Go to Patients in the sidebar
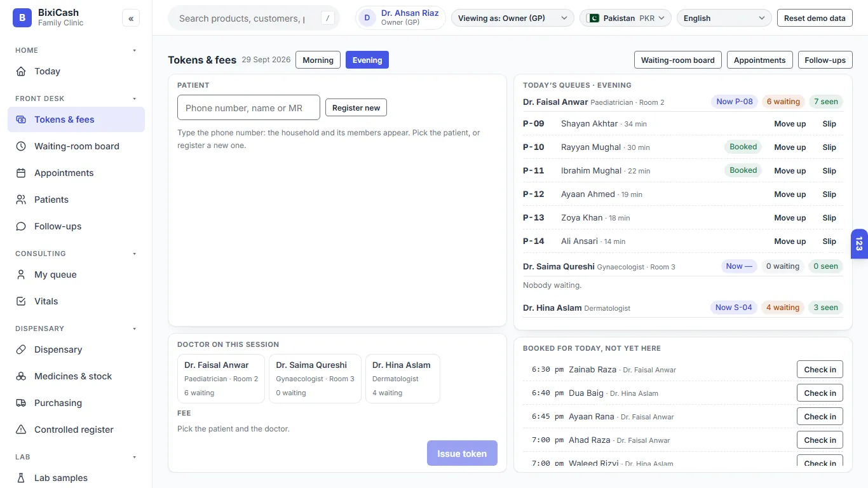Screen dimensions: 868x488 tap(76, 200)
